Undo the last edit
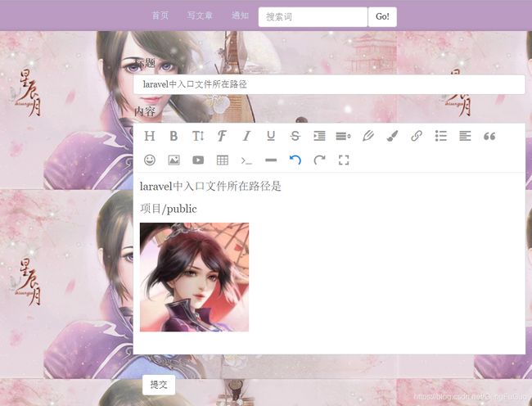This screenshot has height=406, width=532. click(x=295, y=160)
